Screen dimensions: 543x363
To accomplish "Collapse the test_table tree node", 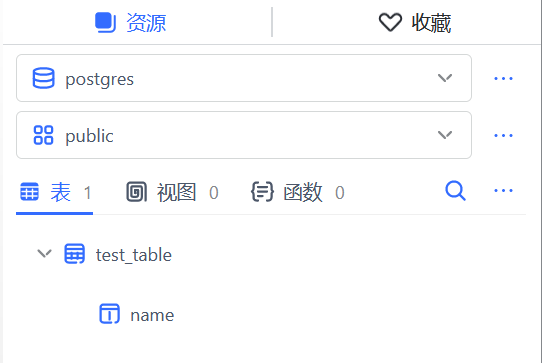I will click(44, 254).
